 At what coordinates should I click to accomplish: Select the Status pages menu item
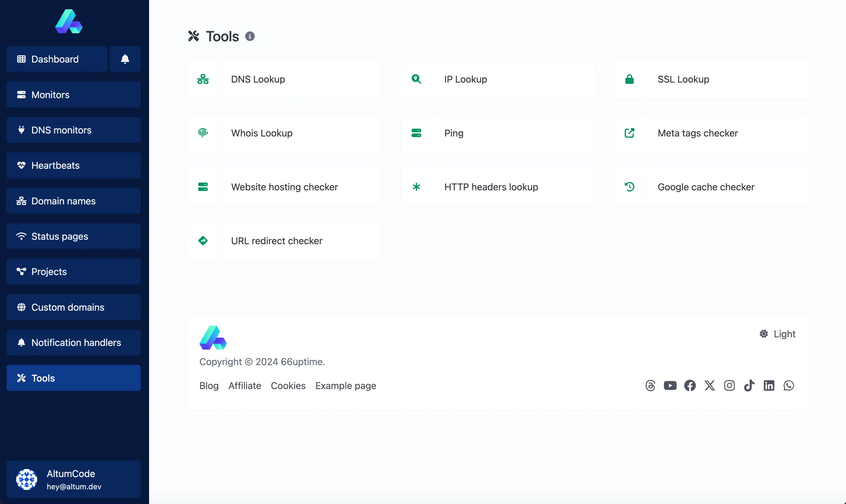[72, 236]
